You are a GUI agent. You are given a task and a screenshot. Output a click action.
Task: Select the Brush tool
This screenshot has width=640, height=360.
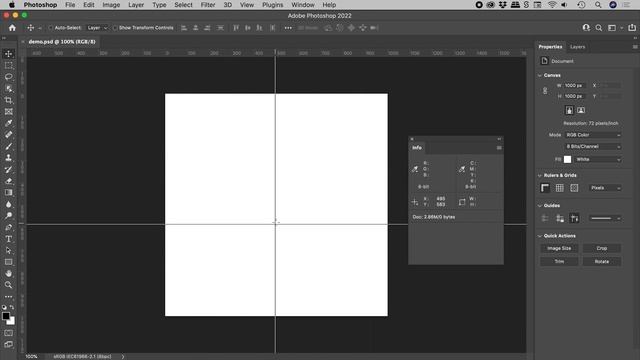[9, 146]
